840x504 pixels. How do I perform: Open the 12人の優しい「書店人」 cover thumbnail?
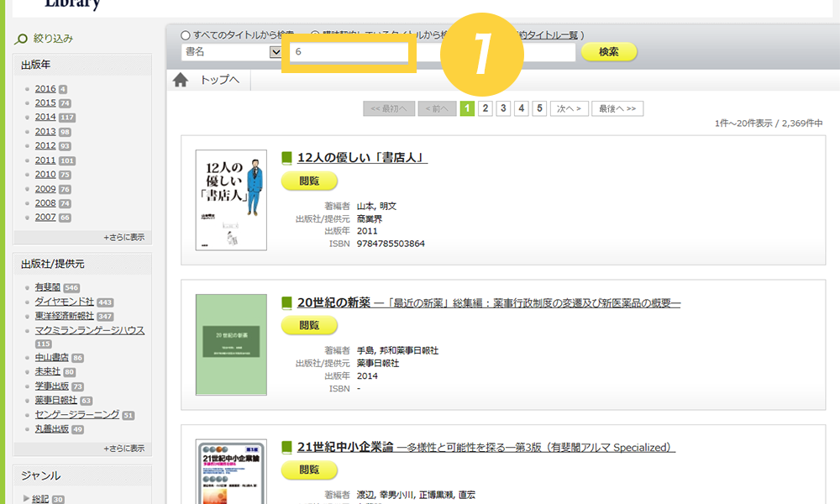231,200
